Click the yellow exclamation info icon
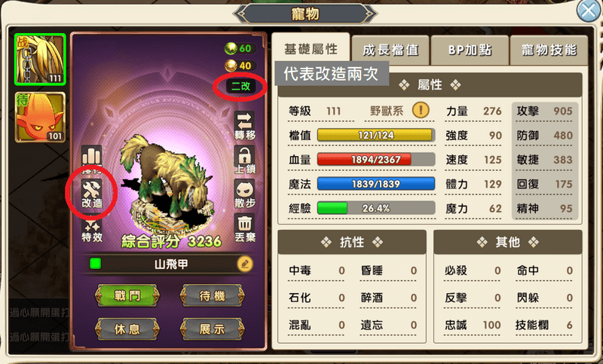The image size is (603, 364). pos(421,111)
